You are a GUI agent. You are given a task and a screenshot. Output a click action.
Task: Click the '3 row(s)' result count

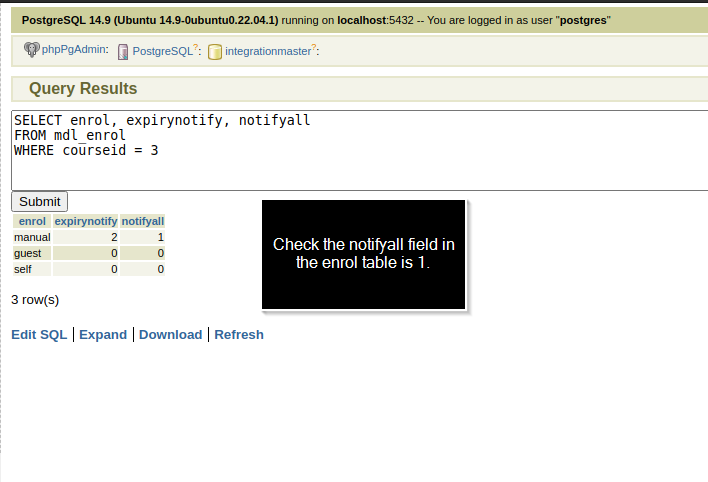click(35, 300)
